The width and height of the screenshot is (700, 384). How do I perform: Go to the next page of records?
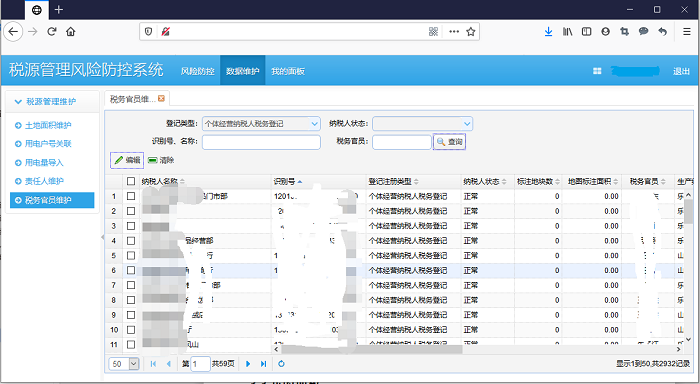point(248,364)
